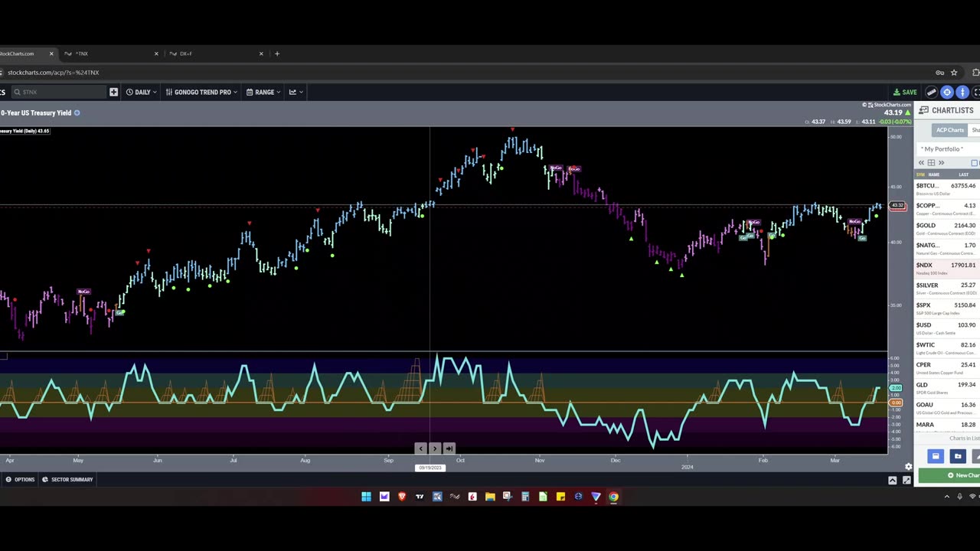Close the ^TNX browser tab

[x=156, y=54]
